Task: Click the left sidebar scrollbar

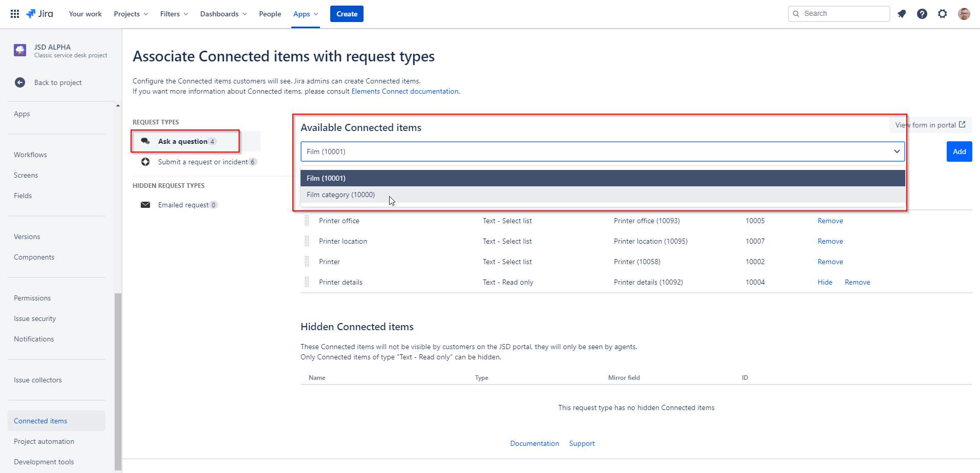Action: point(118,379)
